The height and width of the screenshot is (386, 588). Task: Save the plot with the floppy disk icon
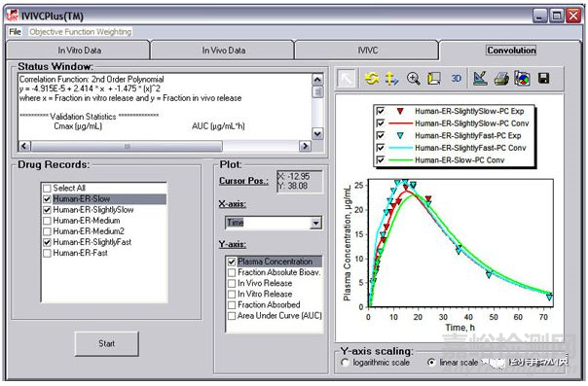point(544,78)
